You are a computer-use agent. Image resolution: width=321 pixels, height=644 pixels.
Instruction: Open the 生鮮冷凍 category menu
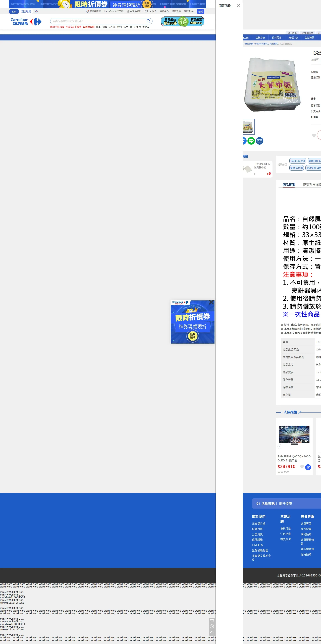260,38
